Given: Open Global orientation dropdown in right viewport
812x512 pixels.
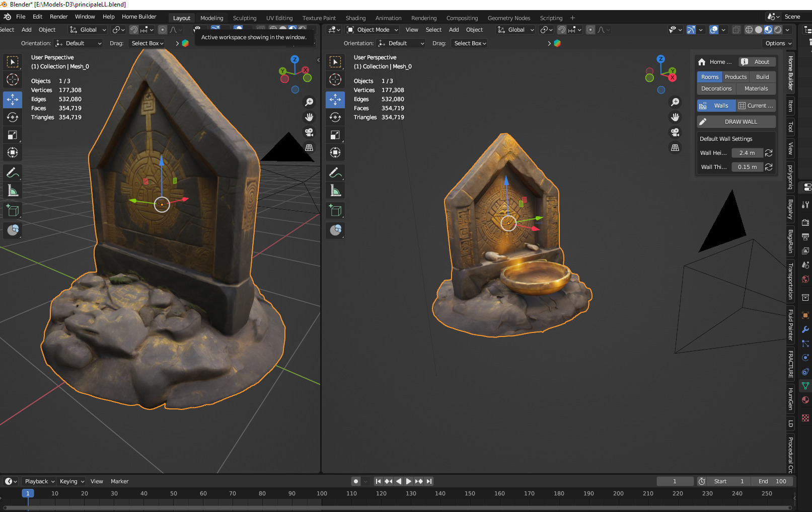Looking at the screenshot, I should click(516, 30).
